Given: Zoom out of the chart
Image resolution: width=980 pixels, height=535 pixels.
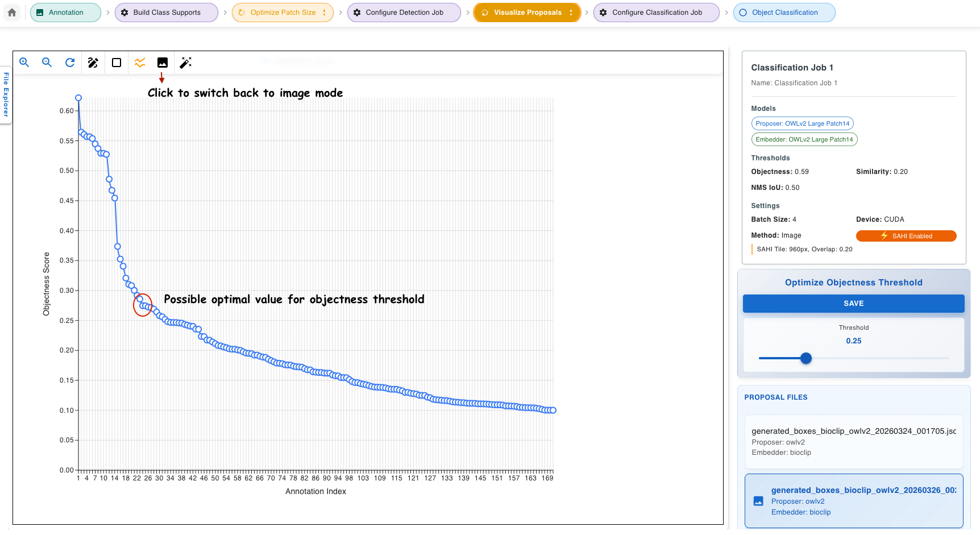Looking at the screenshot, I should click(47, 63).
